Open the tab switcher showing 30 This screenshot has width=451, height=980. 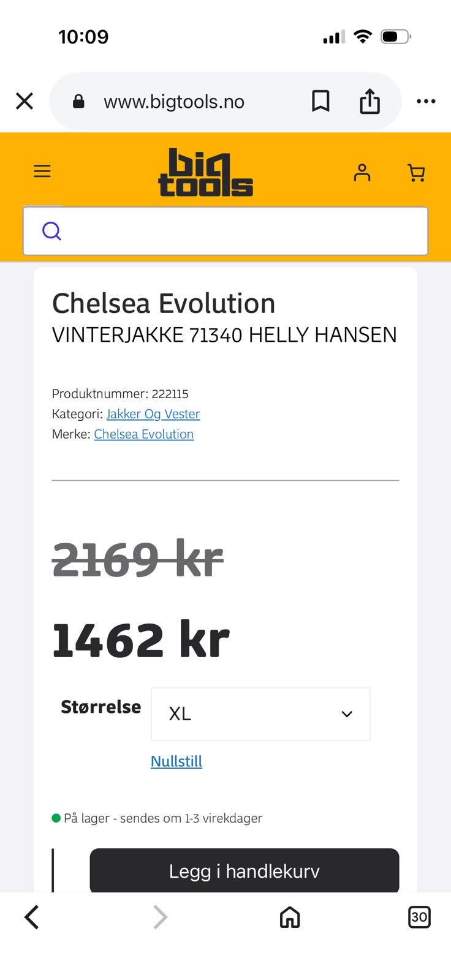coord(419,917)
